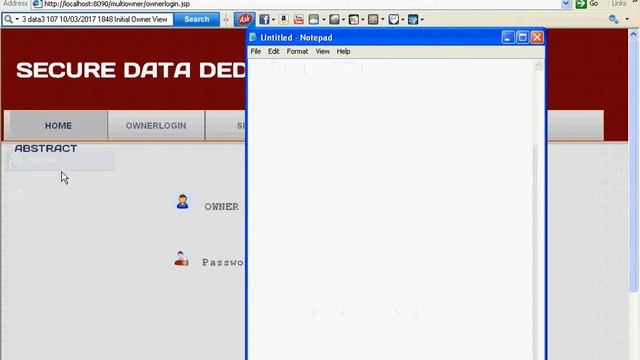Click the Links toolbar label
Screen dimensions: 640x360
coord(619,4)
